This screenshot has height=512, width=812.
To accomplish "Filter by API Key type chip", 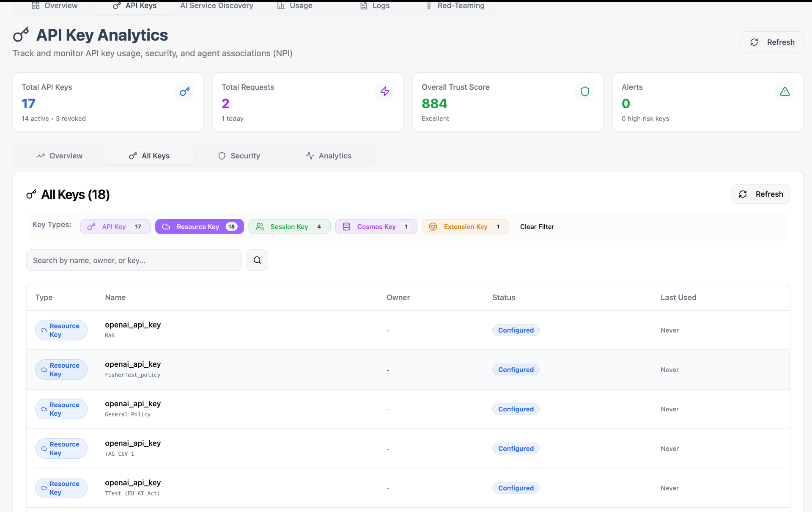I will tap(115, 227).
